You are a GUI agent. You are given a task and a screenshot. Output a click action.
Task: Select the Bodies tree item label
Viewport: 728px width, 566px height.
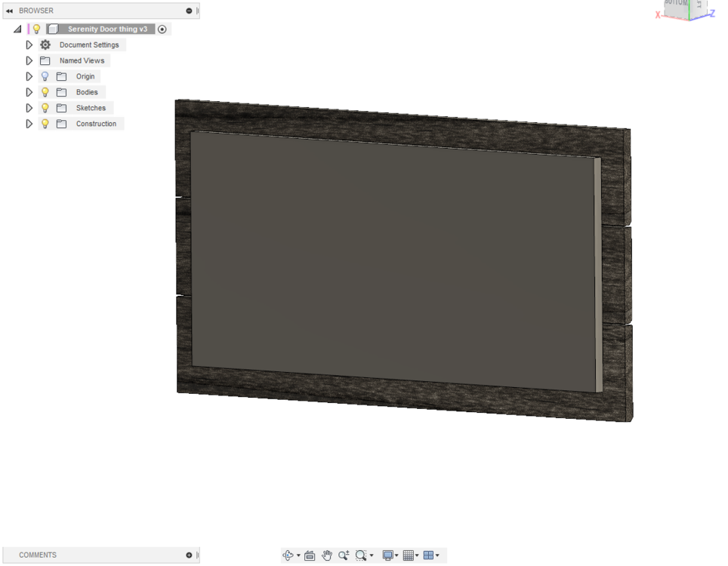pyautogui.click(x=87, y=92)
